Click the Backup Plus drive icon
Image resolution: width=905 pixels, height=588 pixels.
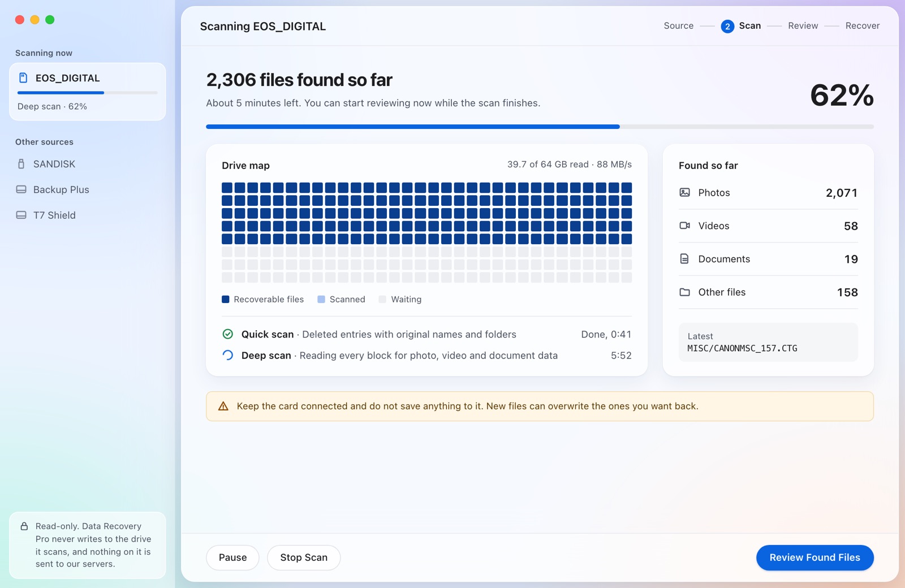21,189
